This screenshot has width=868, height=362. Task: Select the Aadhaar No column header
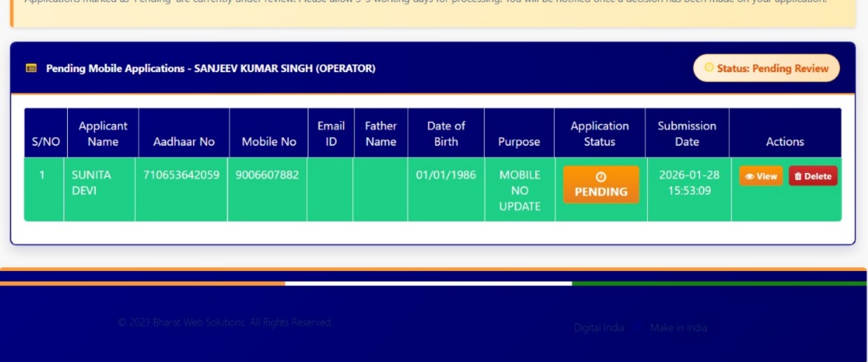pos(183,141)
